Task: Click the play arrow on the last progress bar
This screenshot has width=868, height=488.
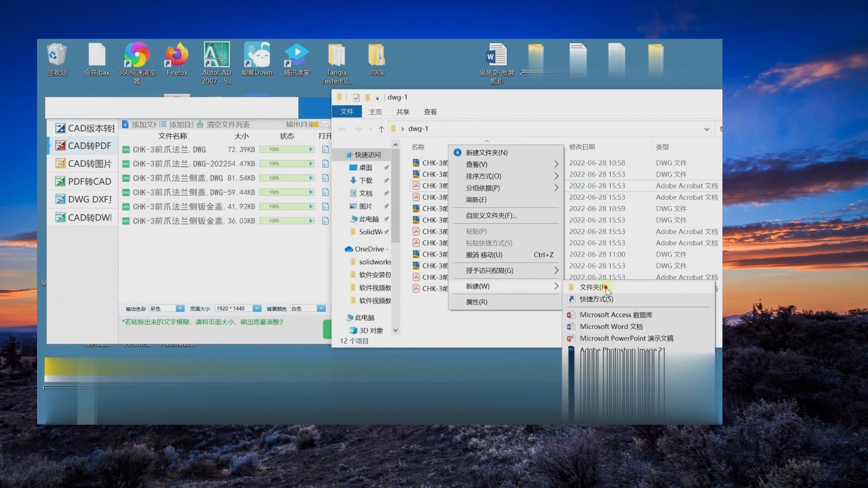Action: coord(311,221)
